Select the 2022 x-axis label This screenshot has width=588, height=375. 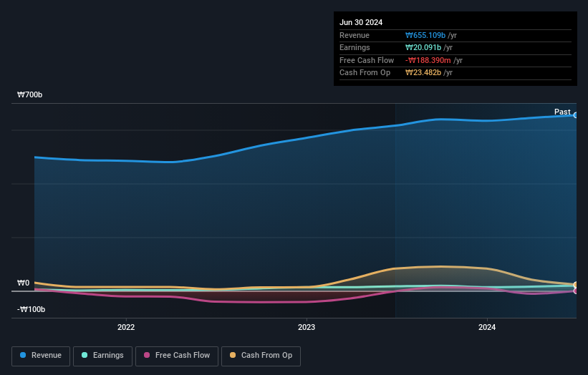(x=126, y=327)
